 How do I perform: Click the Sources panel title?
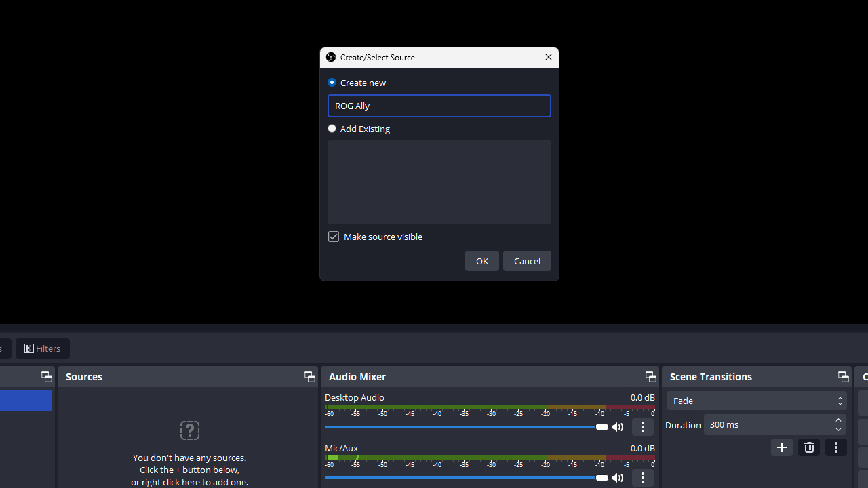tap(84, 377)
